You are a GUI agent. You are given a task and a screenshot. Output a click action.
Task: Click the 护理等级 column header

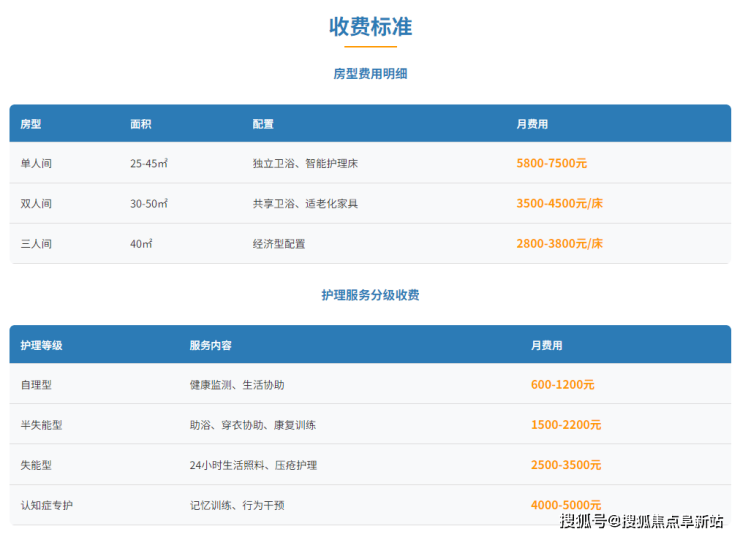point(42,345)
